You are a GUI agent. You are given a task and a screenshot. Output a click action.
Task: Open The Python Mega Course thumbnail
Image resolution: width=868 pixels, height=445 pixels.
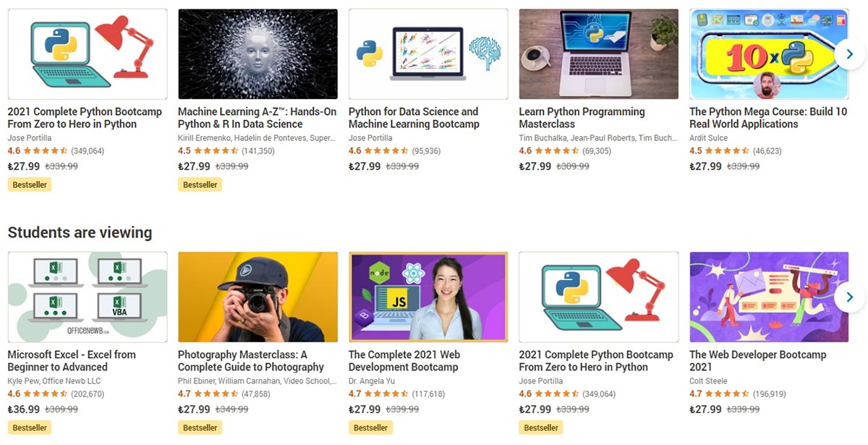769,54
